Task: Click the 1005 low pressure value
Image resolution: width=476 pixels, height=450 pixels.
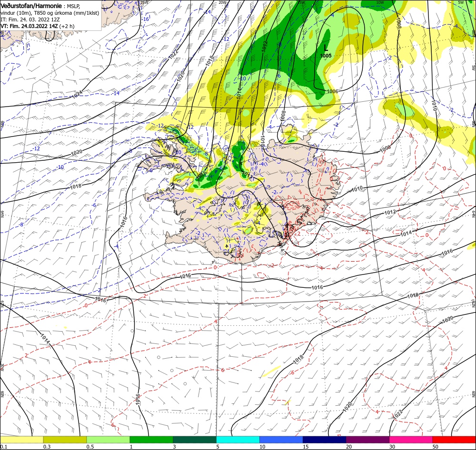Action: point(326,56)
